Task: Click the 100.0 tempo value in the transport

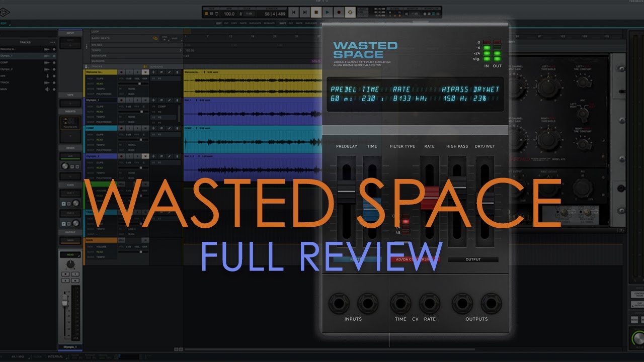Action: [229, 14]
